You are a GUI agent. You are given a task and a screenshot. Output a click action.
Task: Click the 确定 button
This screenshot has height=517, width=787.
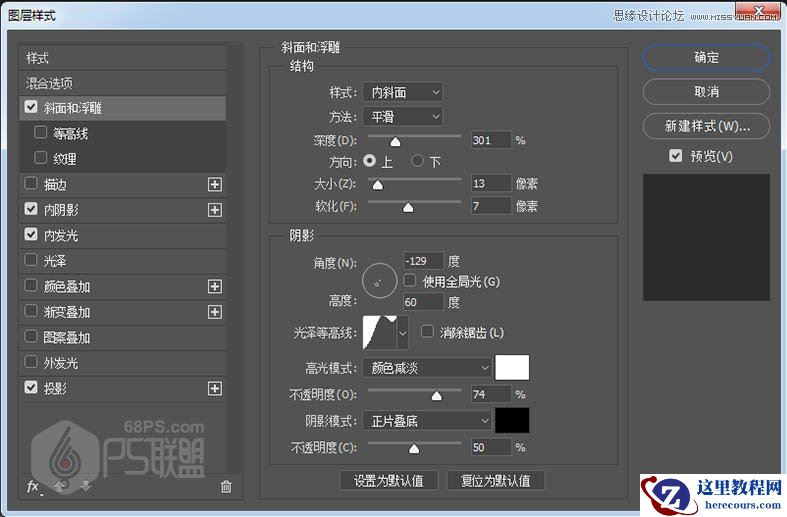(x=706, y=57)
